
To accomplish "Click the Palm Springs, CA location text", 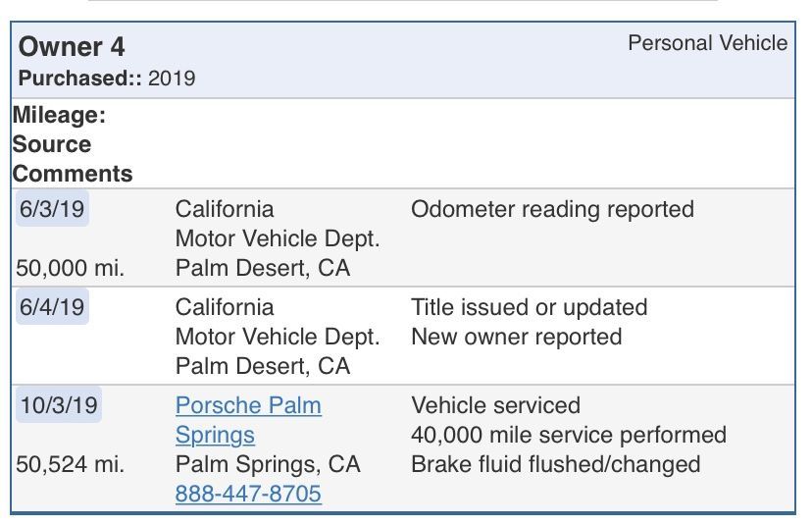I will [268, 464].
